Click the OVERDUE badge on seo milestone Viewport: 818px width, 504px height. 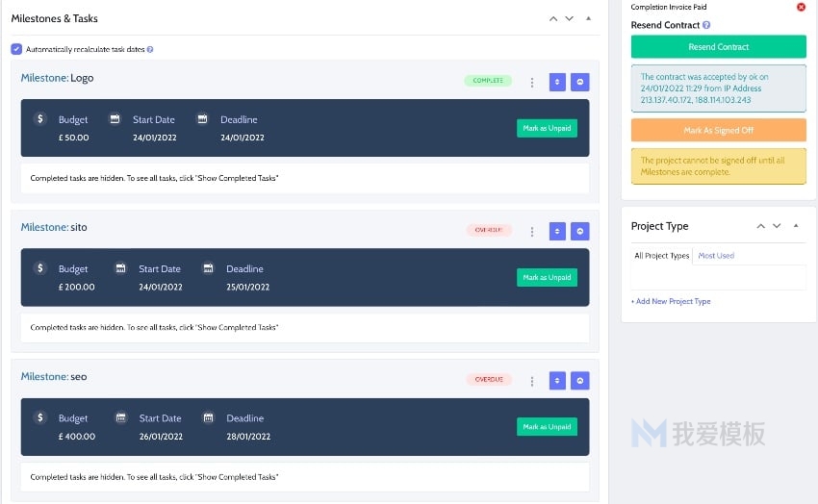click(489, 379)
